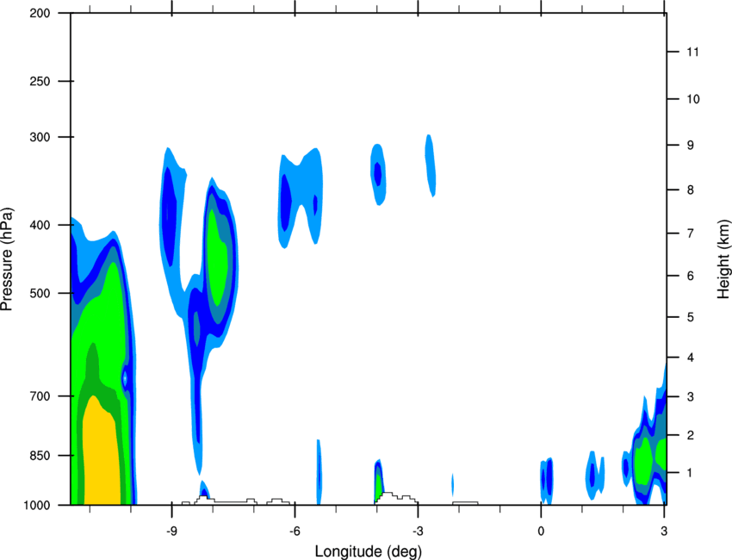
Task: Click the 250 pressure tick label
Action: [40, 81]
